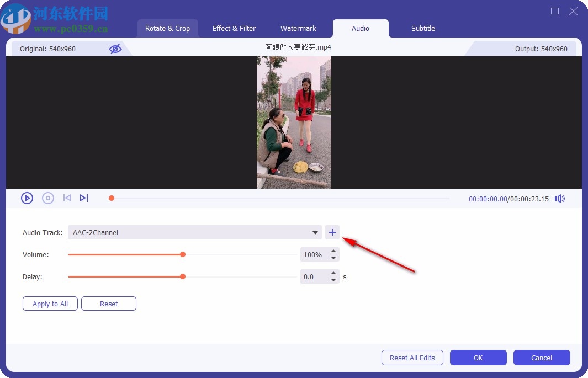Add a new audio track with plus icon
Screen dimensions: 588x378
pos(332,232)
